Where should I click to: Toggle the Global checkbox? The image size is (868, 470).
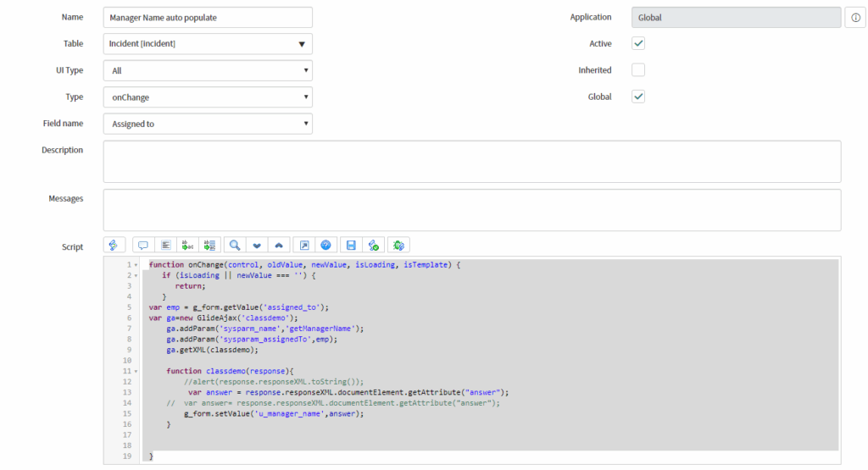click(x=638, y=97)
